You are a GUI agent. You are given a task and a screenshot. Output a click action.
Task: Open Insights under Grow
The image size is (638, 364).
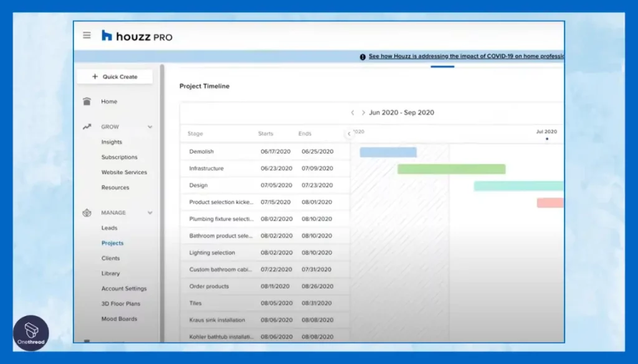coord(112,142)
